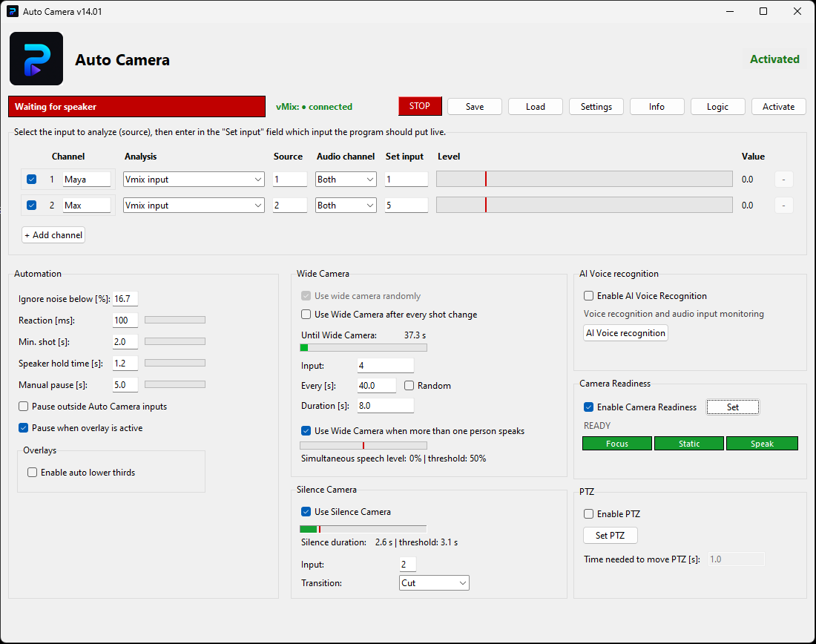Viewport: 816px width, 644px height.
Task: Open the Silence Camera Transition dropdown
Action: pyautogui.click(x=434, y=583)
